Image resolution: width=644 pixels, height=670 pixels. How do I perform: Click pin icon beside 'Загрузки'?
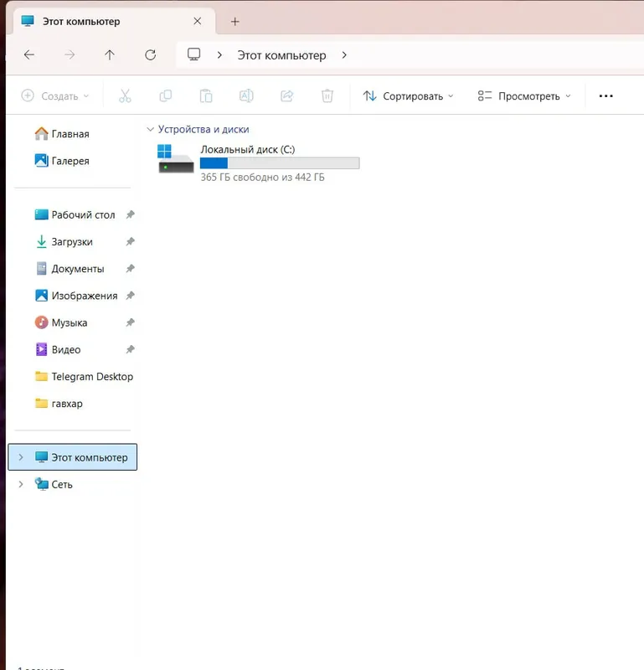point(131,241)
